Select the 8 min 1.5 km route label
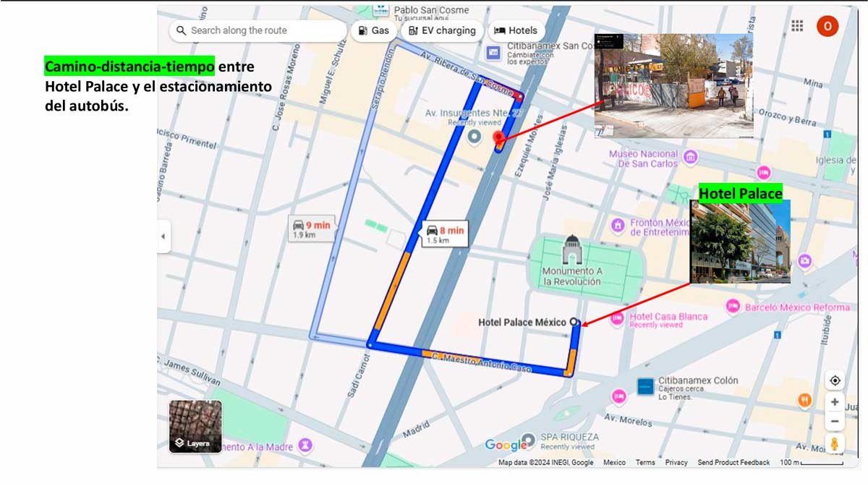868x486 pixels. [x=445, y=234]
